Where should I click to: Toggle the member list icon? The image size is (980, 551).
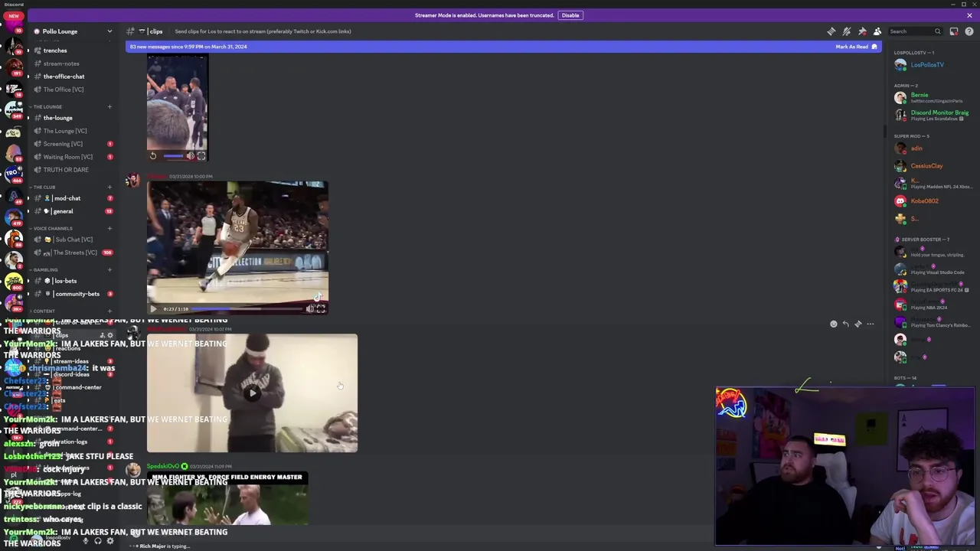877,31
